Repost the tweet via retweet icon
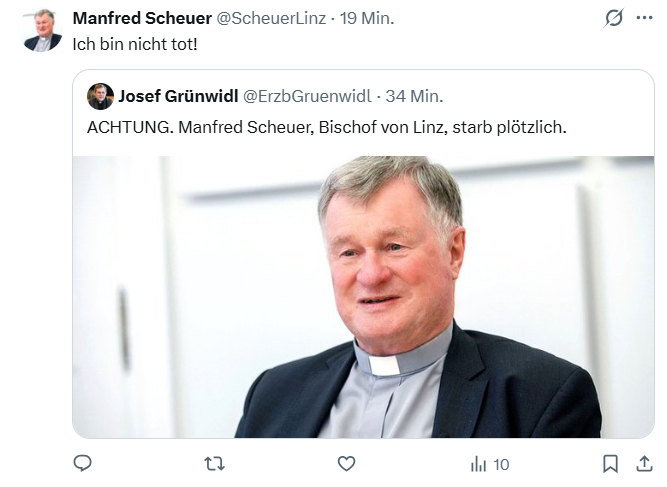This screenshot has height=487, width=667. (214, 464)
